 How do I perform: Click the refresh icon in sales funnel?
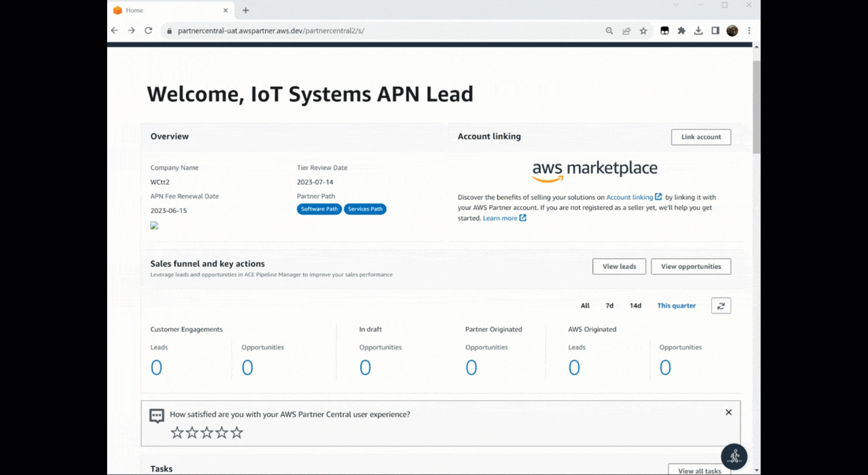coord(721,306)
